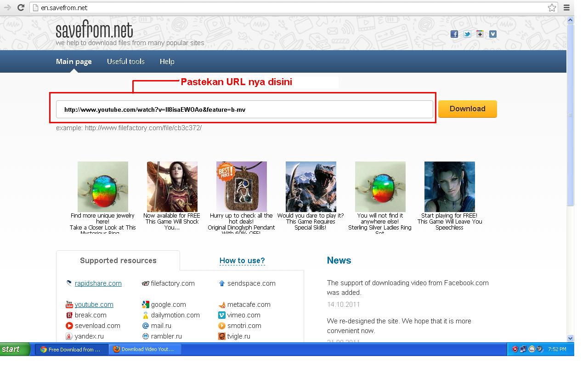The image size is (588, 368).
Task: Switch to Firefox 'Download Video Yout' taskbar item
Action: coord(145,350)
